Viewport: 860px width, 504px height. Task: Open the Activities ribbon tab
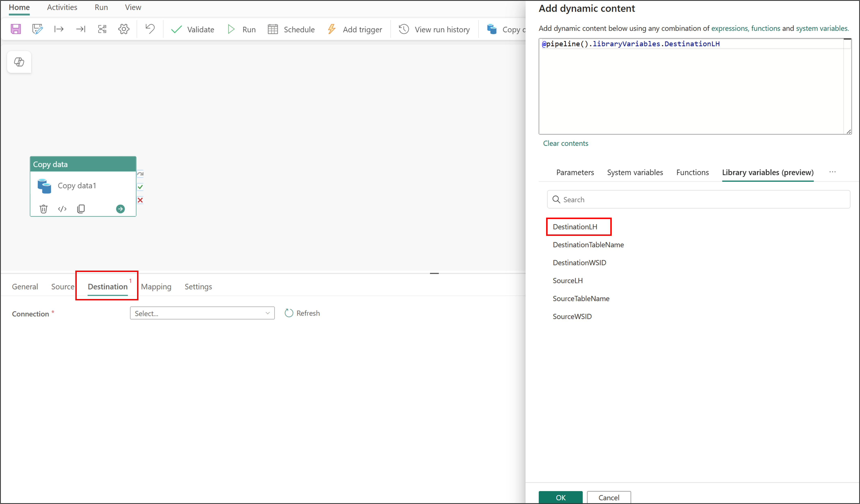point(62,7)
